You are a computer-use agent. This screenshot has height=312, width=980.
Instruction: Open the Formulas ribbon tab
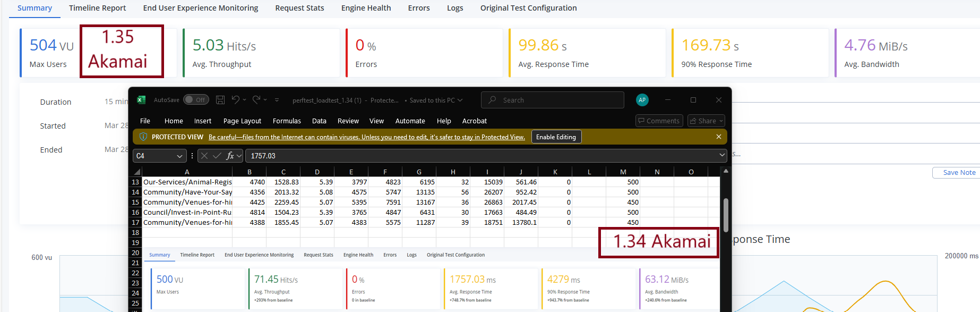(287, 121)
